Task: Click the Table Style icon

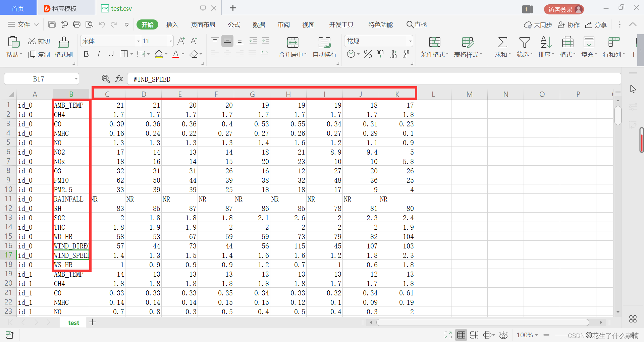Action: point(468,43)
